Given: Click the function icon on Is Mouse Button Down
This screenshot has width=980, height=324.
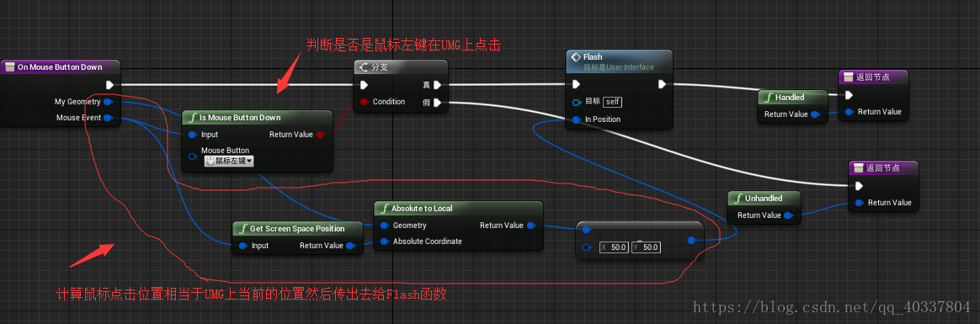Looking at the screenshot, I should point(194,117).
